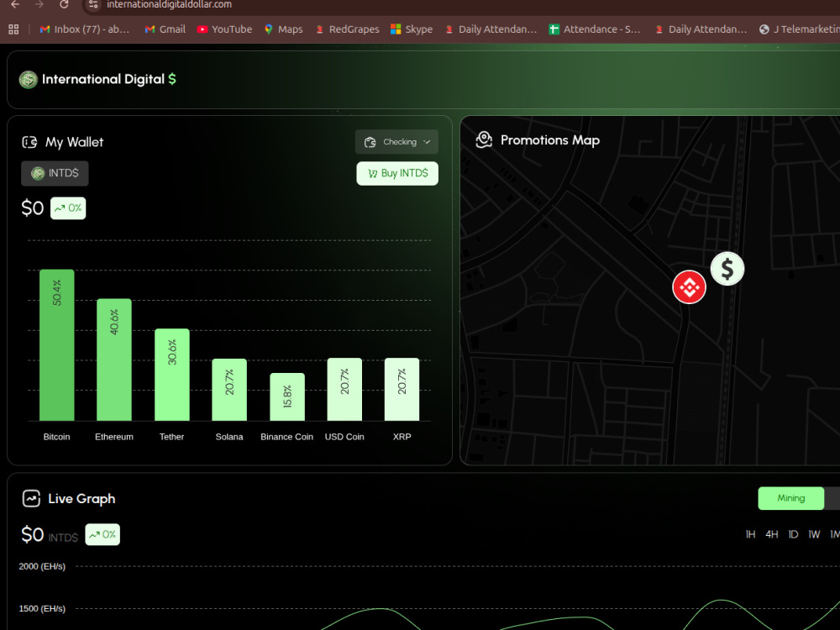Click the USD Coin 20.7% bar
The width and height of the screenshot is (840, 630).
point(344,390)
